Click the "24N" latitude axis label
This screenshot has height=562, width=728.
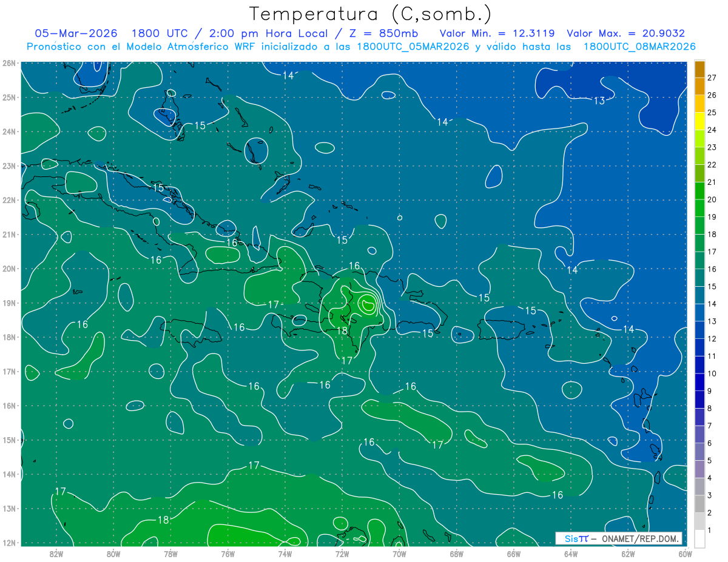point(8,132)
